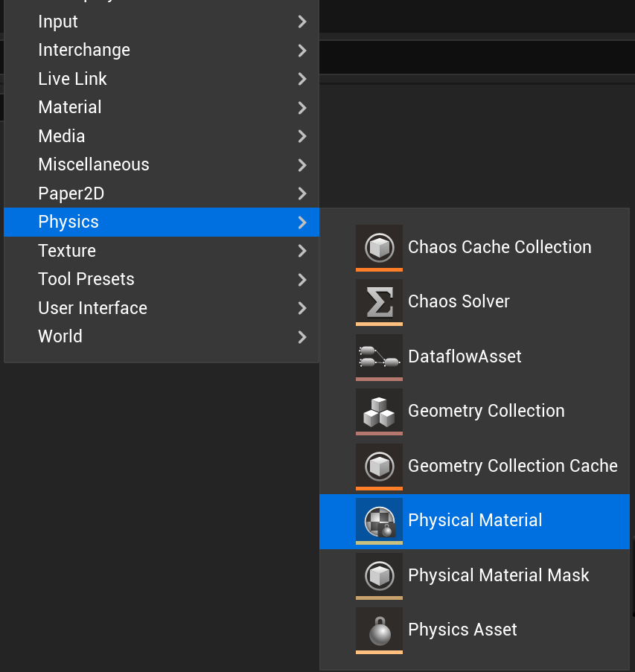Screen dimensions: 635x672
Task: Click the highlighted Physics menu item
Action: coord(68,222)
